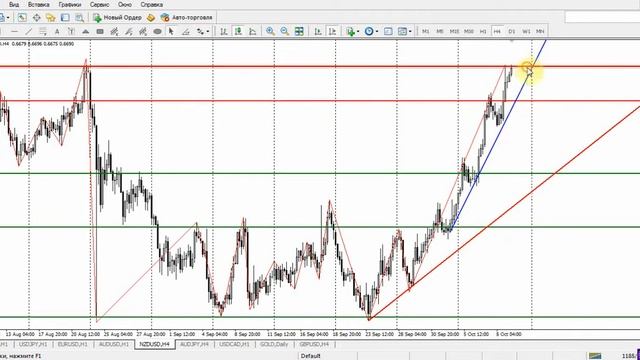Switch to the USDCAD,H1 chart tab
The width and height of the screenshot is (640, 360).
pos(234,344)
